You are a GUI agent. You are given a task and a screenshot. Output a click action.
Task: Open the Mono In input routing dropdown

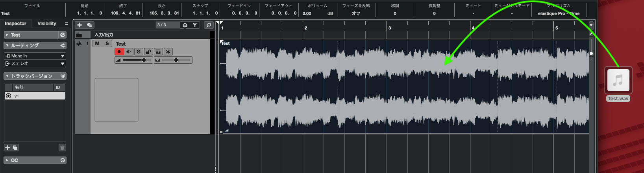(x=35, y=56)
